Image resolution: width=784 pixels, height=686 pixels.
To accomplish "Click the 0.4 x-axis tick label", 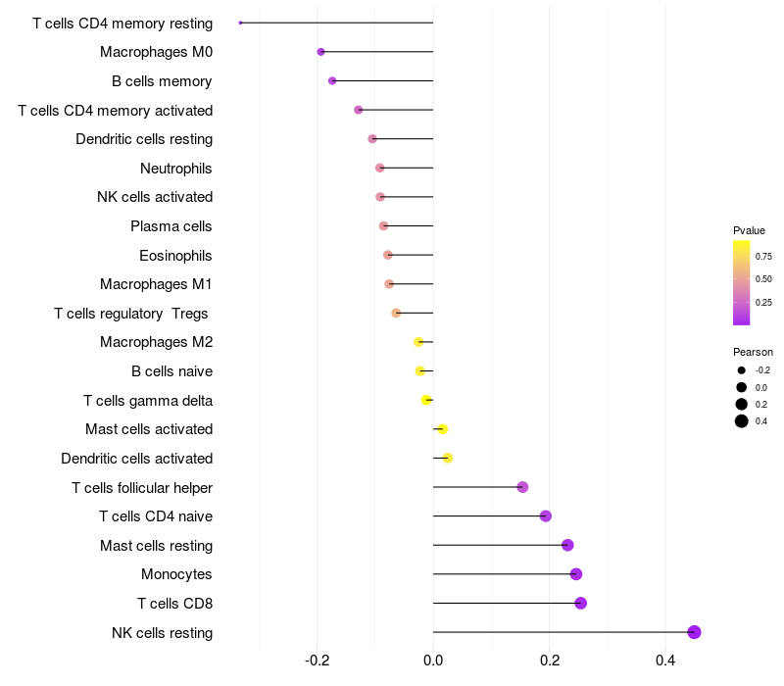I will click(665, 661).
